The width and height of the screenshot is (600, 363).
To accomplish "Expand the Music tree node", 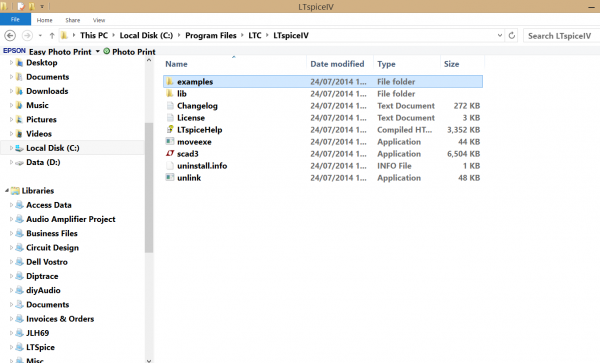I will click(11, 105).
